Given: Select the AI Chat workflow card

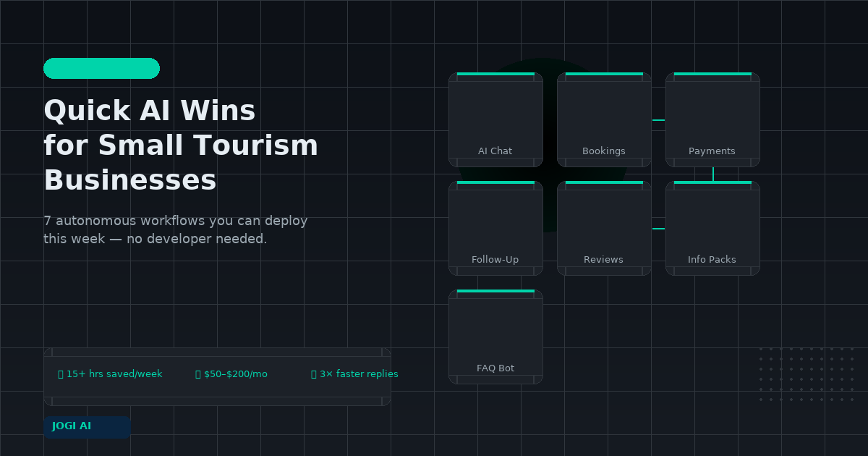Looking at the screenshot, I should (x=495, y=119).
